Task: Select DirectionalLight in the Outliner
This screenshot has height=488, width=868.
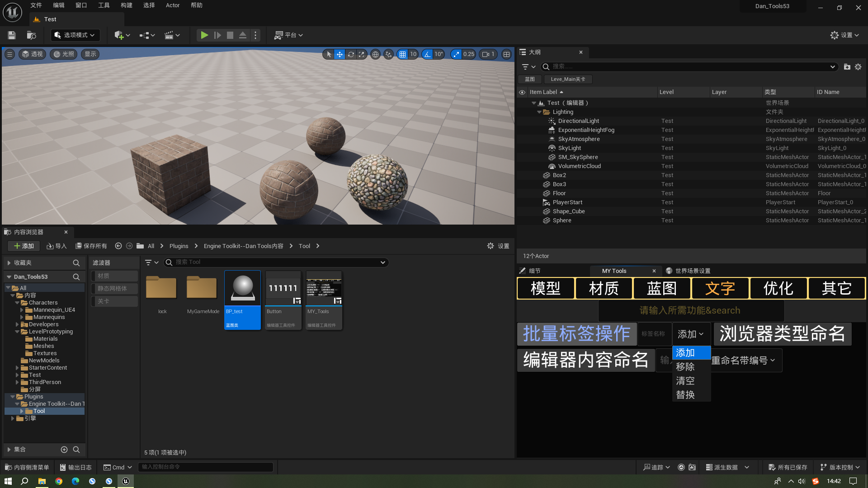Action: tap(579, 121)
